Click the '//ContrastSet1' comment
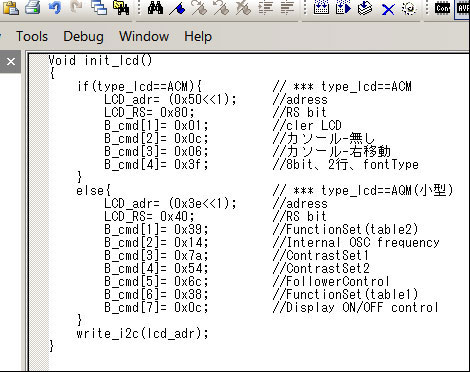Screen dimensions: 470x372 321,256
